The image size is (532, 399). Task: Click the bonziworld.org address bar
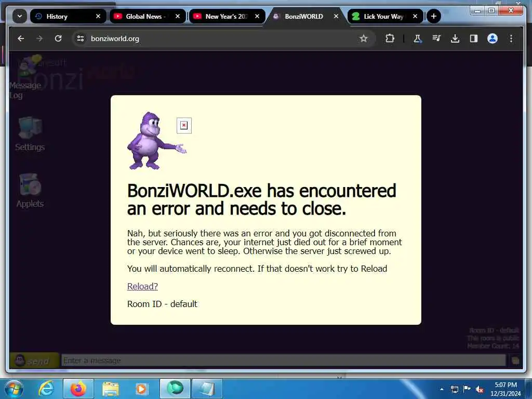(224, 38)
